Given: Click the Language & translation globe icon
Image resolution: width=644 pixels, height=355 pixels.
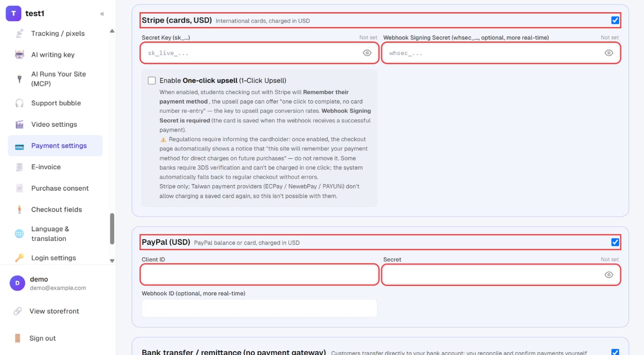Looking at the screenshot, I should pos(19,234).
